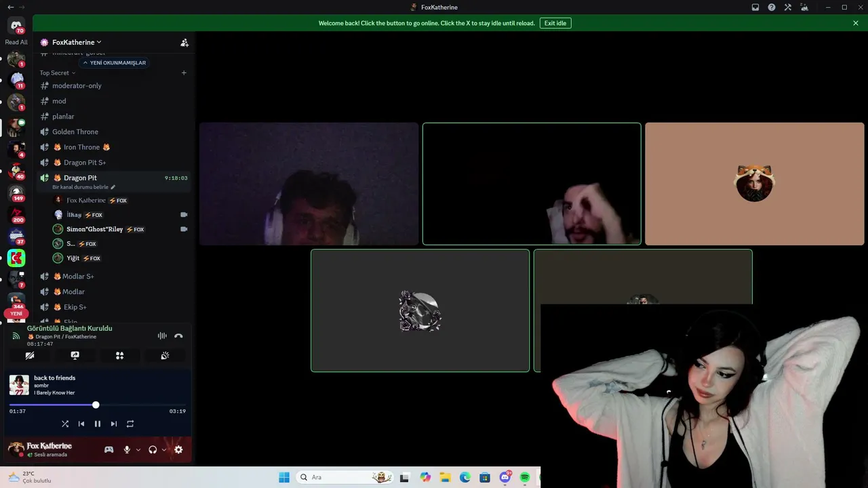Focus İlkay's video tile with headphones
The height and width of the screenshot is (488, 868).
309,184
